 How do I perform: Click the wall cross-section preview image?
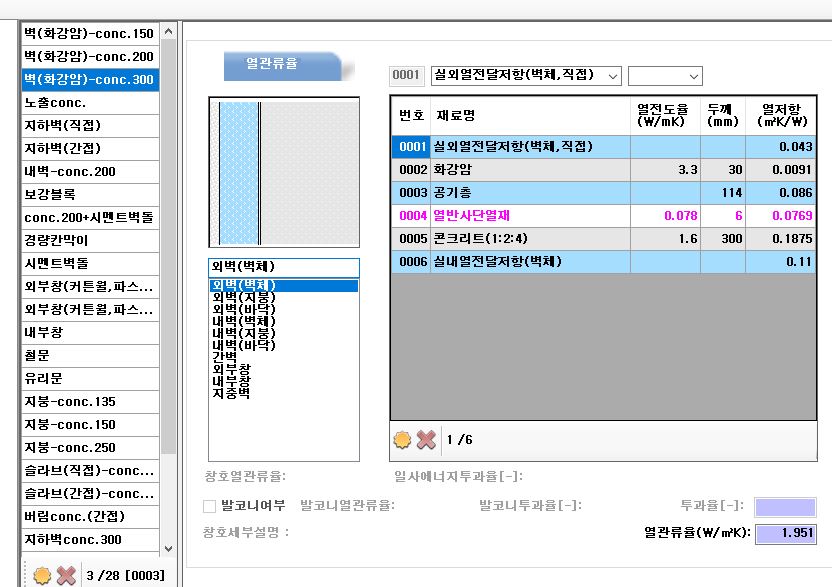[283, 172]
